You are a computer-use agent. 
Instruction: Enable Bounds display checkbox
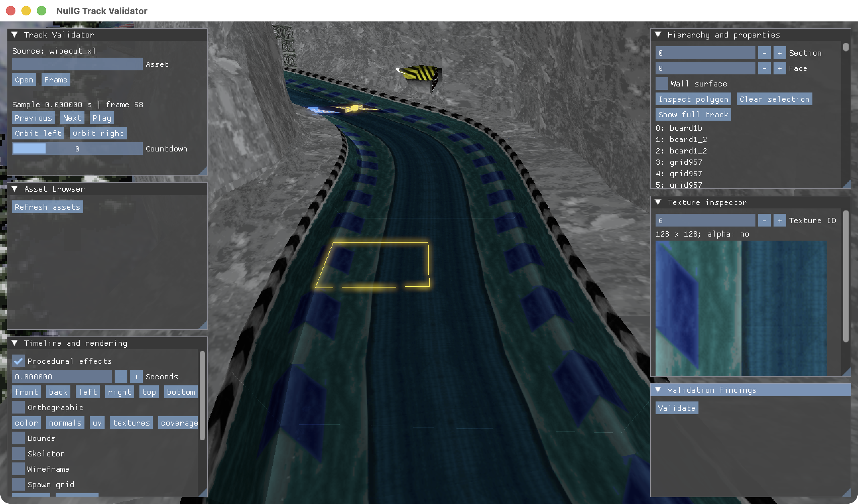[x=18, y=438]
